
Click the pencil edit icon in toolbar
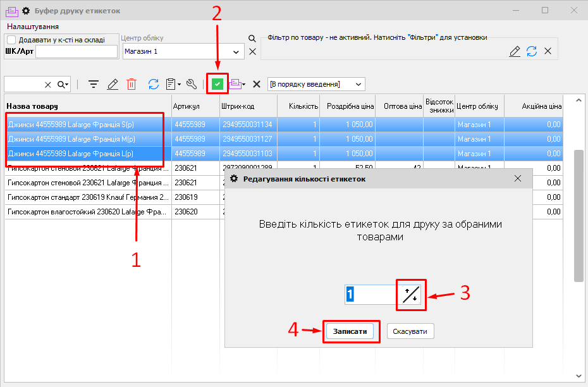113,84
